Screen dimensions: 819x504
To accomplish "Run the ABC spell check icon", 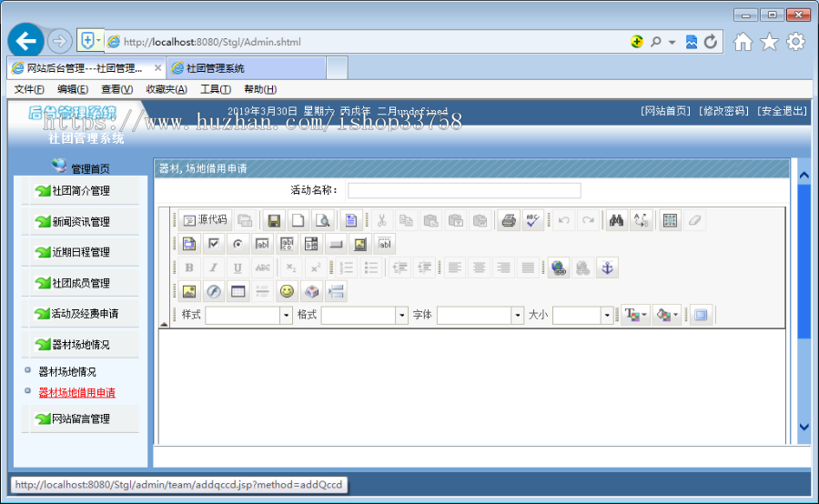I will (x=532, y=220).
